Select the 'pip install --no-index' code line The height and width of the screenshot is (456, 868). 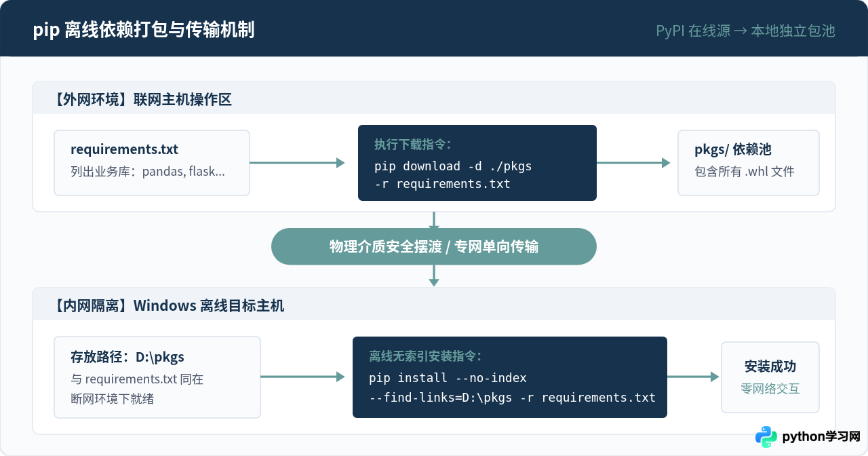(x=448, y=378)
